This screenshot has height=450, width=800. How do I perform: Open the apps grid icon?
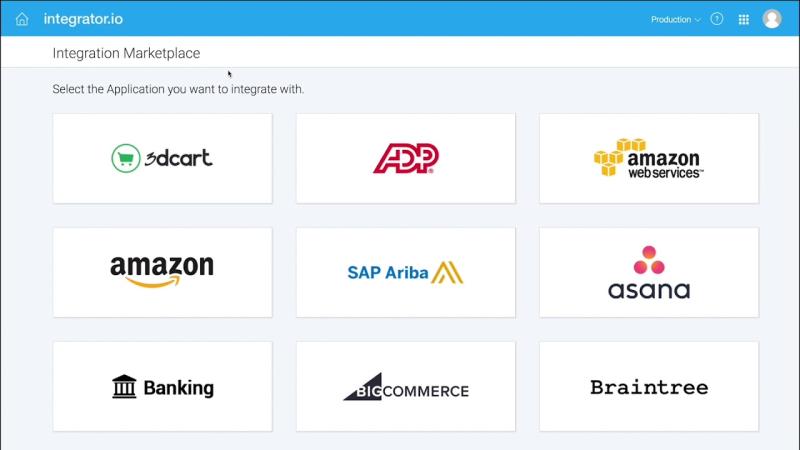[744, 19]
